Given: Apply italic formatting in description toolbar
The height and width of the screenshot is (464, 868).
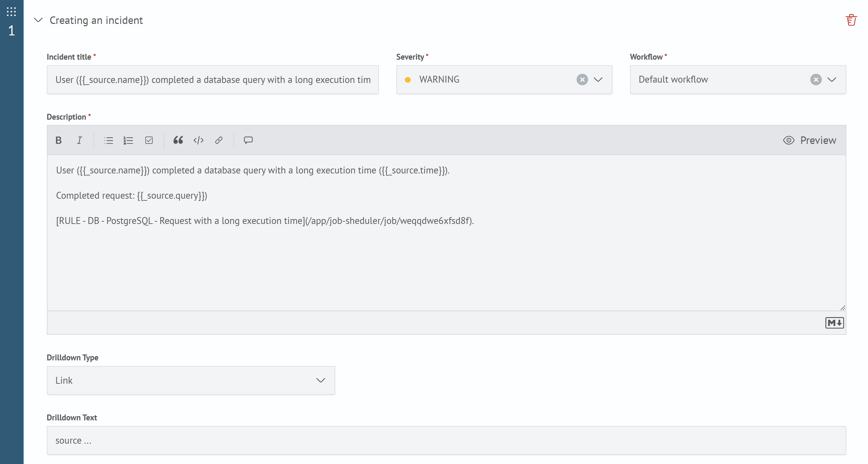Looking at the screenshot, I should pos(79,140).
